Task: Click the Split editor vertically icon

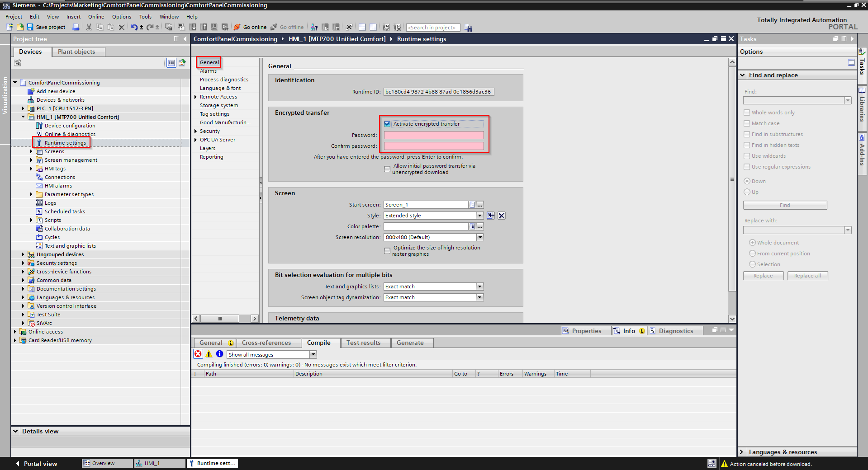Action: pos(373,27)
